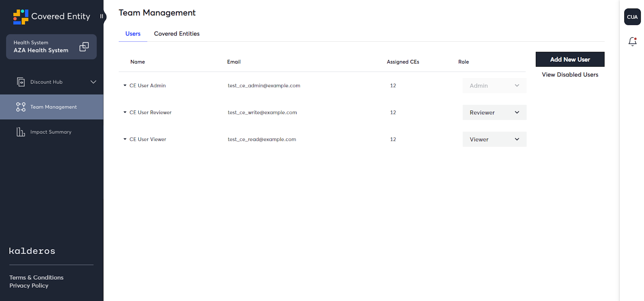
Task: Open Impact Summary in the sidebar
Action: click(52, 132)
